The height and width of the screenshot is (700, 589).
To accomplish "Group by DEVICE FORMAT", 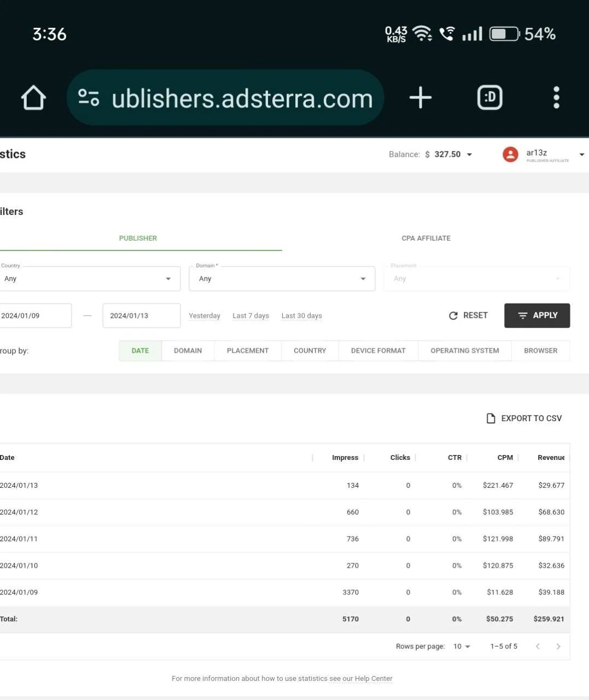I will (x=378, y=351).
